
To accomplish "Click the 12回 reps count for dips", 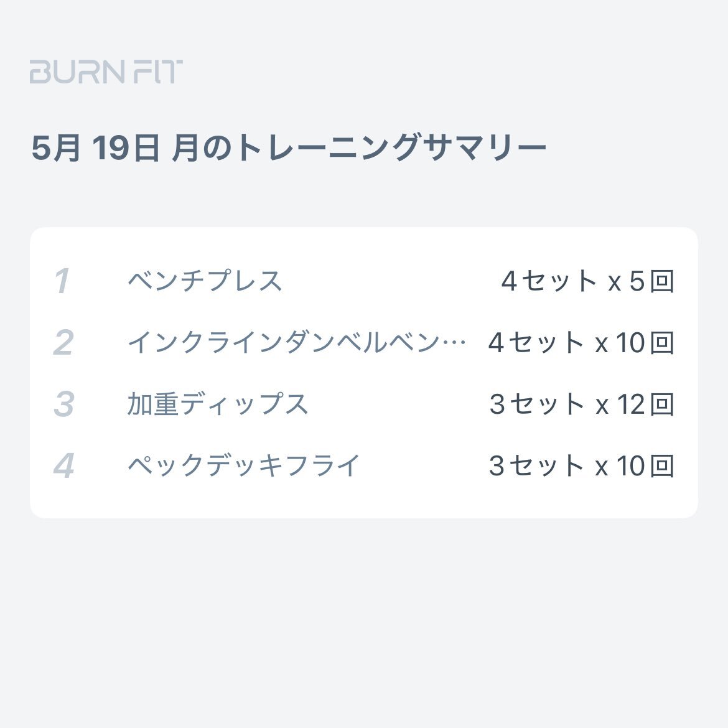I will pyautogui.click(x=645, y=403).
